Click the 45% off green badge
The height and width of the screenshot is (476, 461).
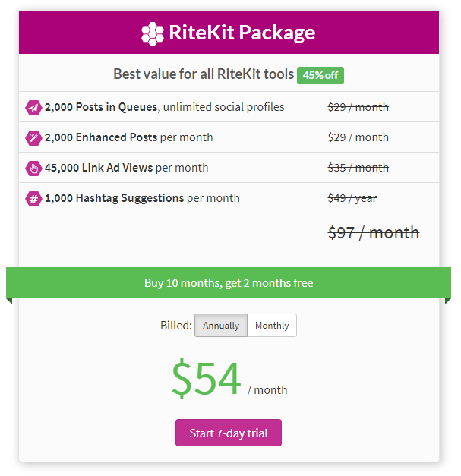(x=320, y=75)
